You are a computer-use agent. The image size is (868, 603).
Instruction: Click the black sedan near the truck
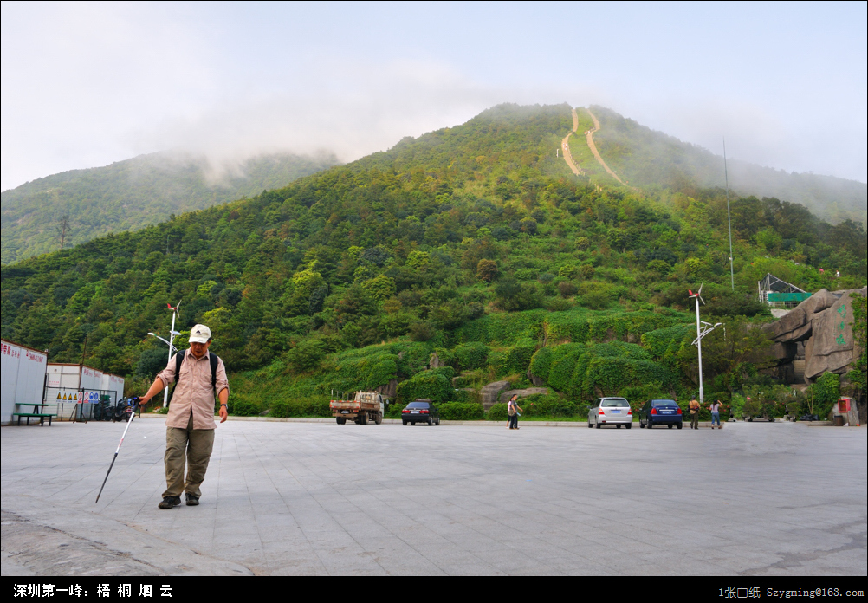(420, 412)
